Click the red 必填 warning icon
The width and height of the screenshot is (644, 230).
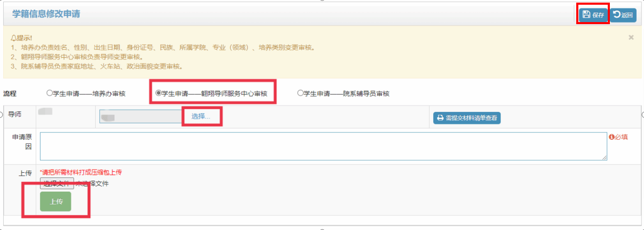click(611, 137)
